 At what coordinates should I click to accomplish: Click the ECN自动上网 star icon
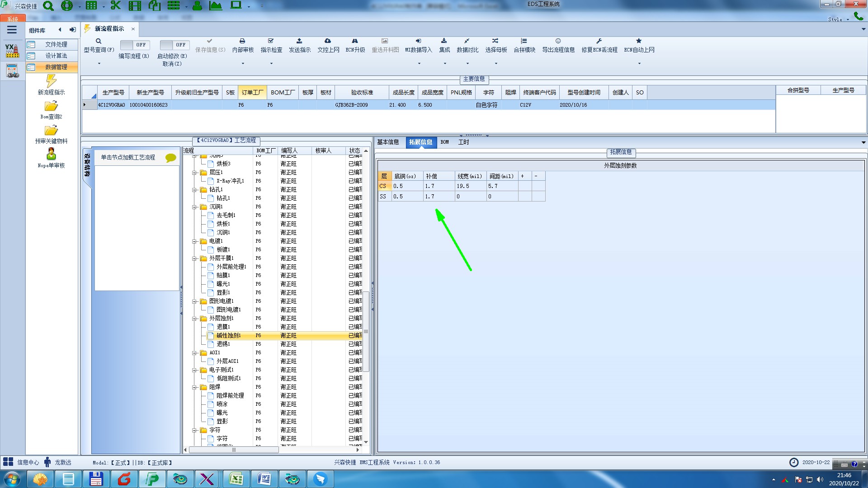(x=639, y=41)
